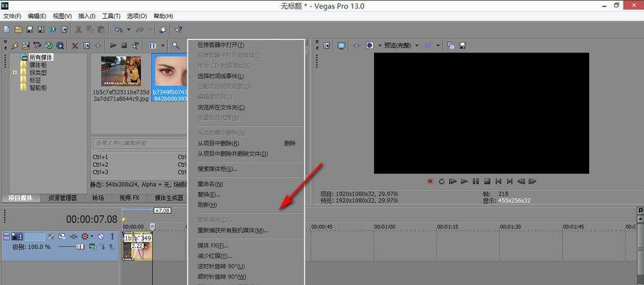Click the red Record button under preview

tap(430, 181)
